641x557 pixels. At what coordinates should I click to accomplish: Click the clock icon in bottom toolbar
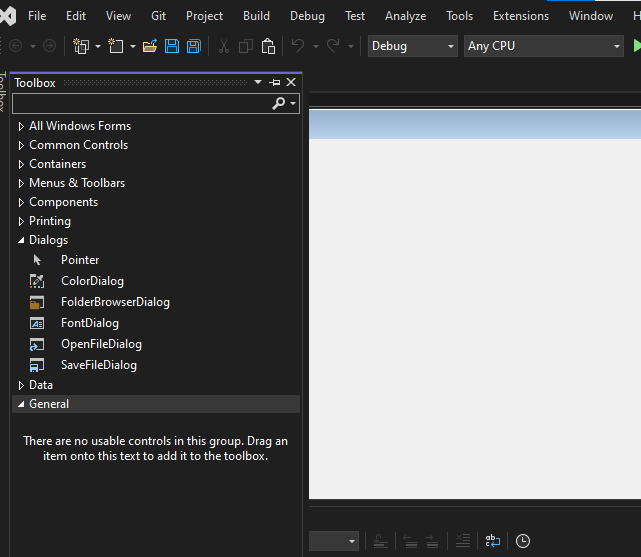(523, 541)
